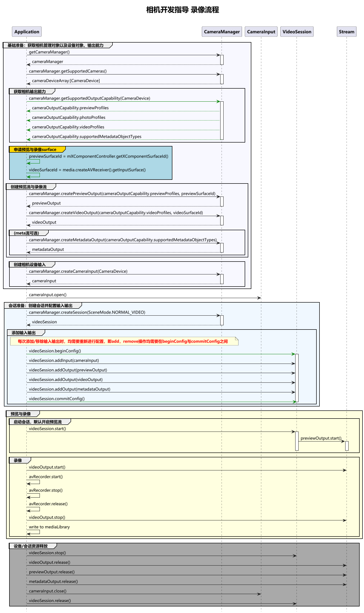The height and width of the screenshot is (613, 364).
Task: Click the Application participant box
Action: coord(27,32)
